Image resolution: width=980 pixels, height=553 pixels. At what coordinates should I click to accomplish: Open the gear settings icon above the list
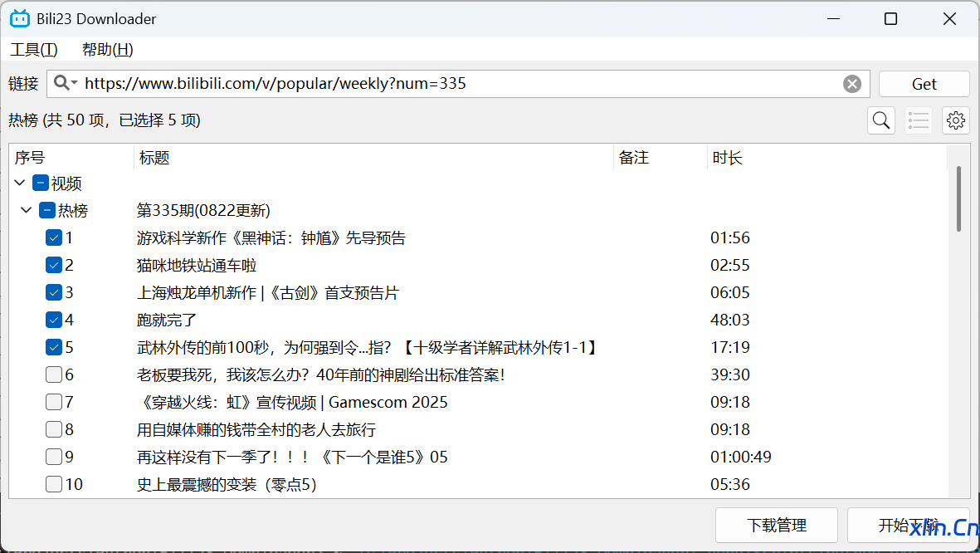click(956, 120)
